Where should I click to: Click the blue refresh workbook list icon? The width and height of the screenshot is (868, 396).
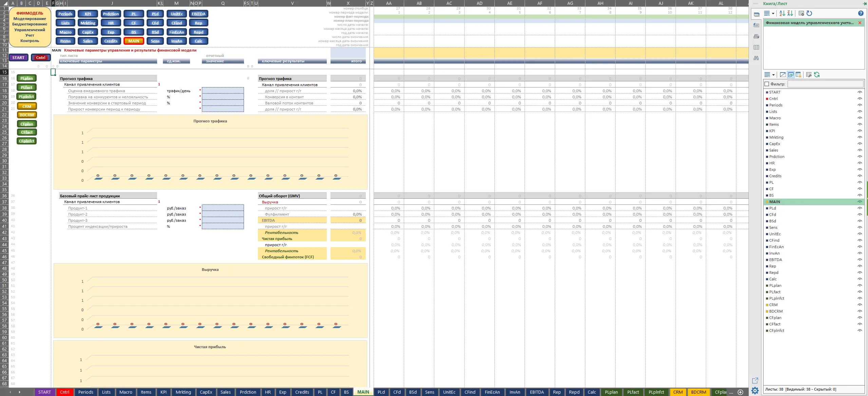809,13
